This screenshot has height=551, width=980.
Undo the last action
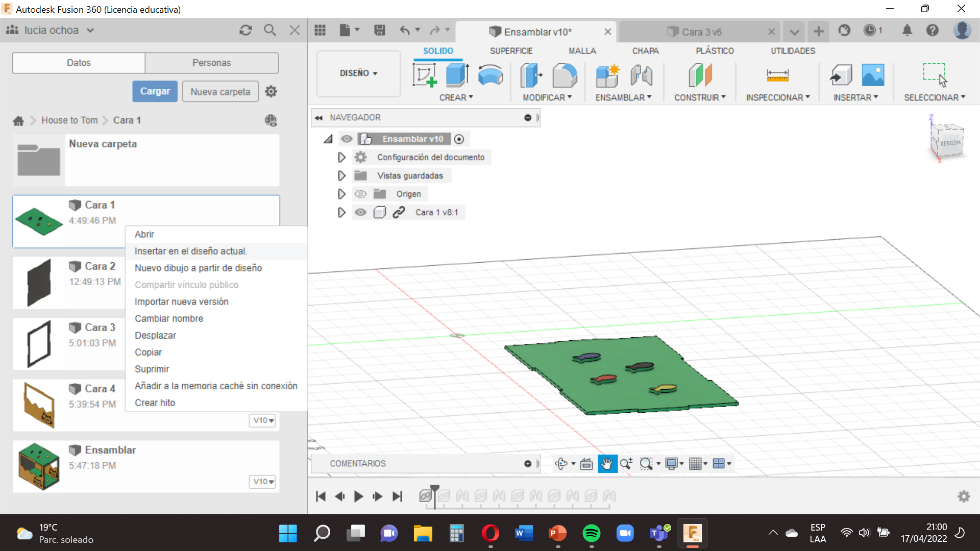(405, 31)
